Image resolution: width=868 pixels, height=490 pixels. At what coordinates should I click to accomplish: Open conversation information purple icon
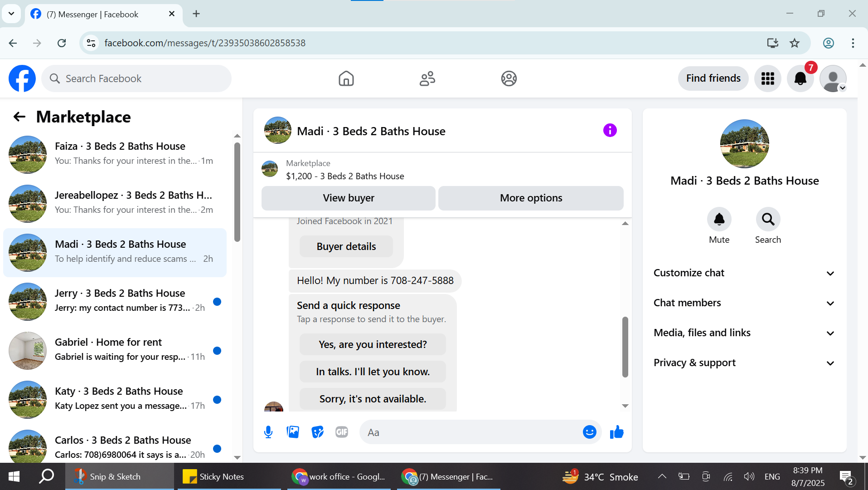[610, 131]
